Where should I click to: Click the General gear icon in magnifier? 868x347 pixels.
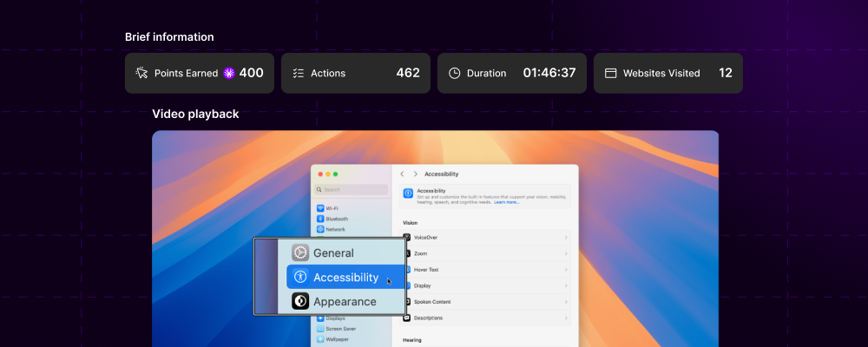click(300, 253)
